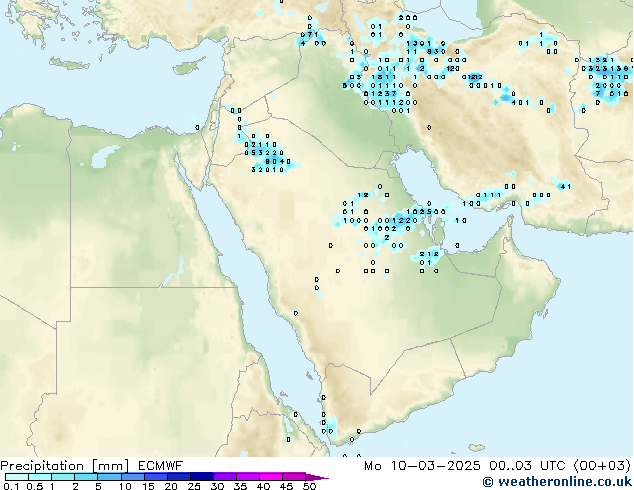
Task: Click the 'Mo' weekday label
Action: [373, 466]
